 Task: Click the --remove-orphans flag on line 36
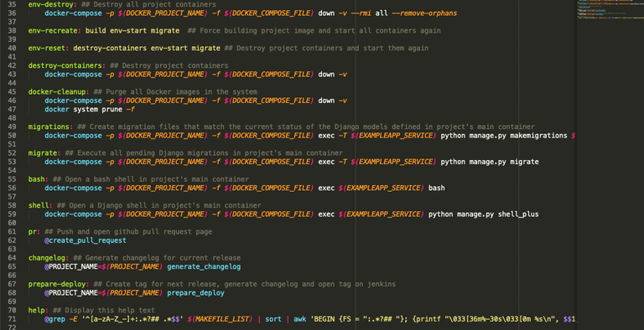point(424,13)
